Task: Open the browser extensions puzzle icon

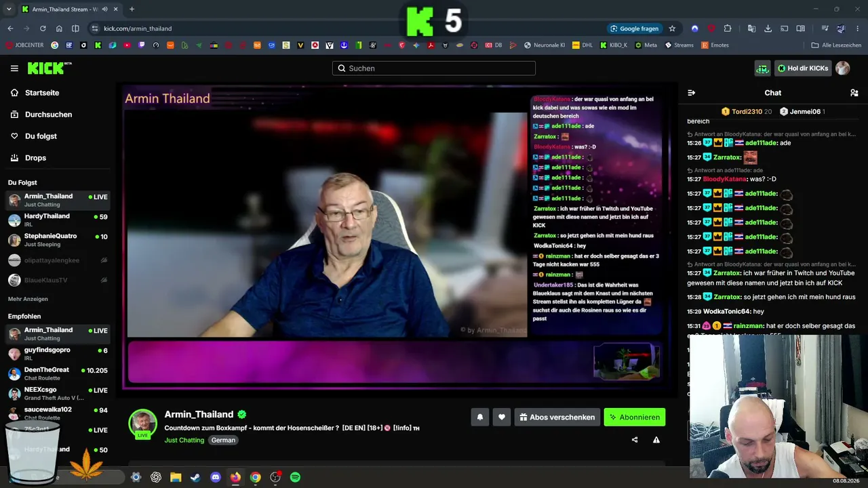Action: pyautogui.click(x=728, y=28)
